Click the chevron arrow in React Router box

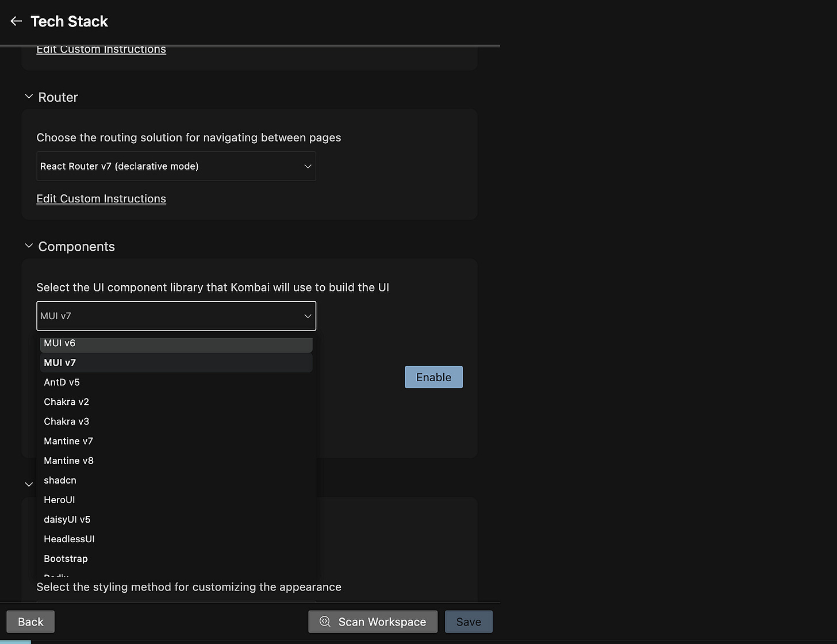308,166
